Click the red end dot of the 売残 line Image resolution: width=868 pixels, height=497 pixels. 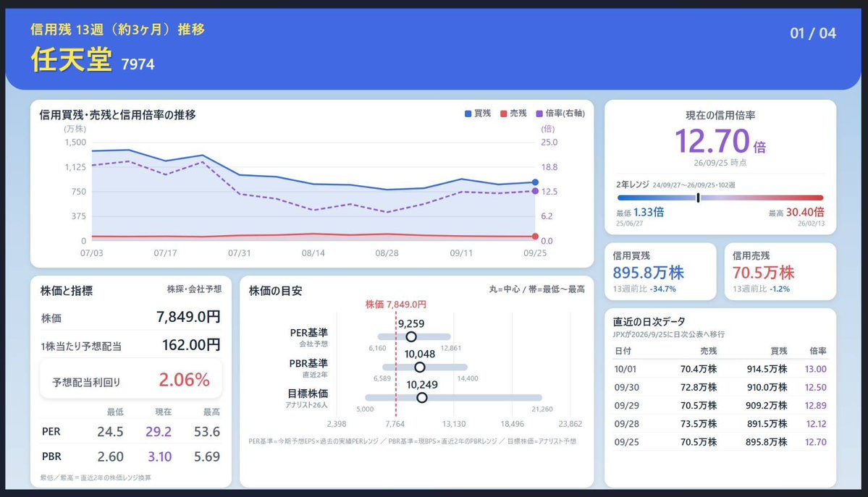pyautogui.click(x=535, y=237)
